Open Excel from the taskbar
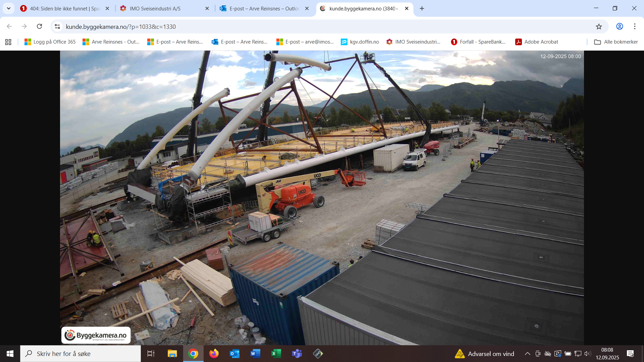This screenshot has width=644, height=362. (x=276, y=354)
